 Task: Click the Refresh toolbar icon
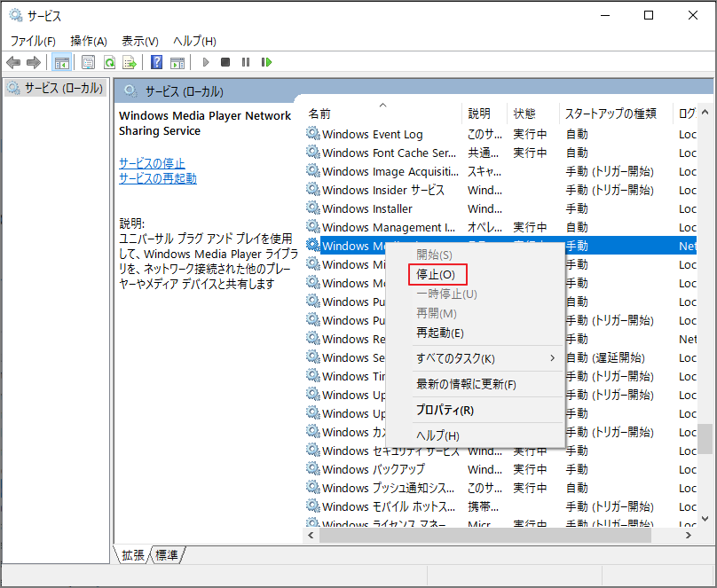tap(109, 62)
